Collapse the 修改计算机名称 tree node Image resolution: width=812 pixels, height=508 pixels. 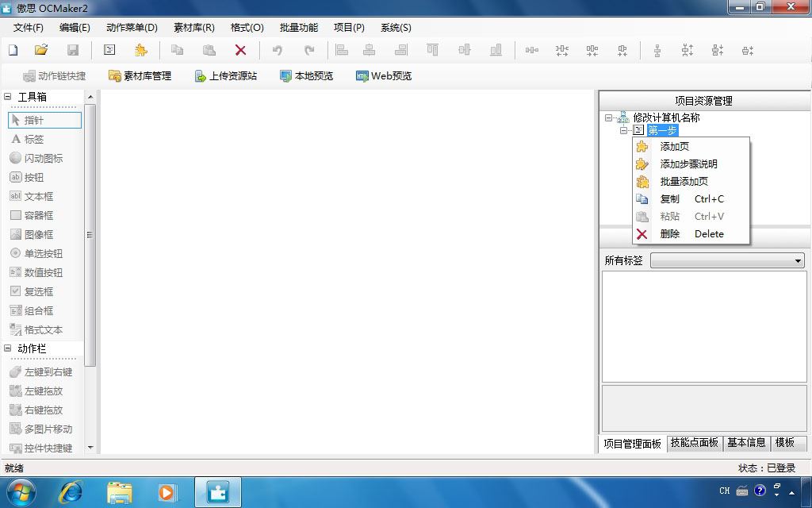tap(608, 117)
